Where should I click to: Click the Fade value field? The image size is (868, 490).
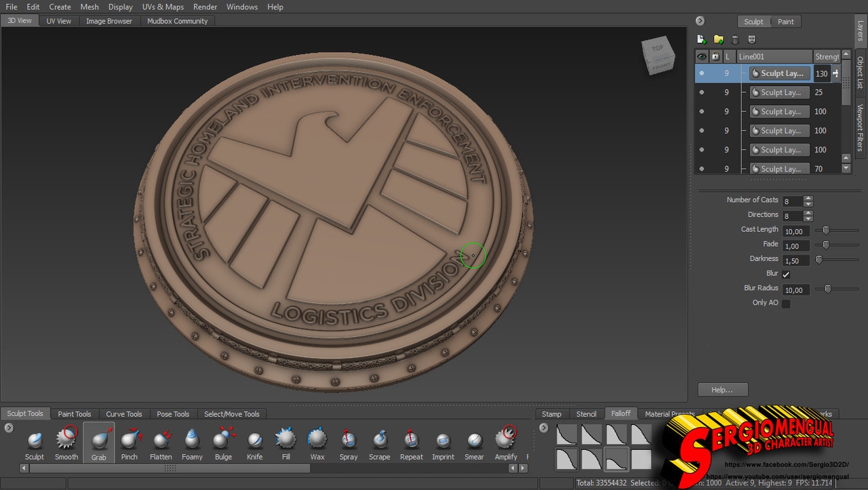[x=796, y=245]
